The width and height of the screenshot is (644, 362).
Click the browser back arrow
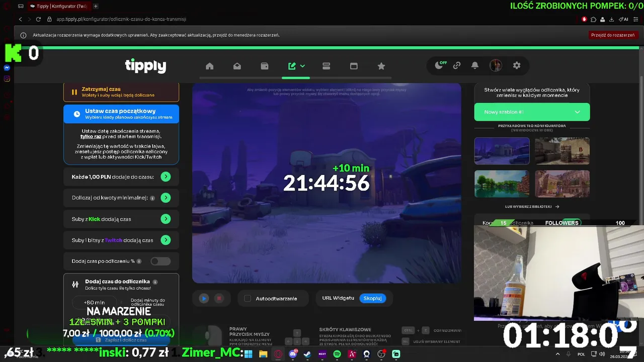coord(21,19)
